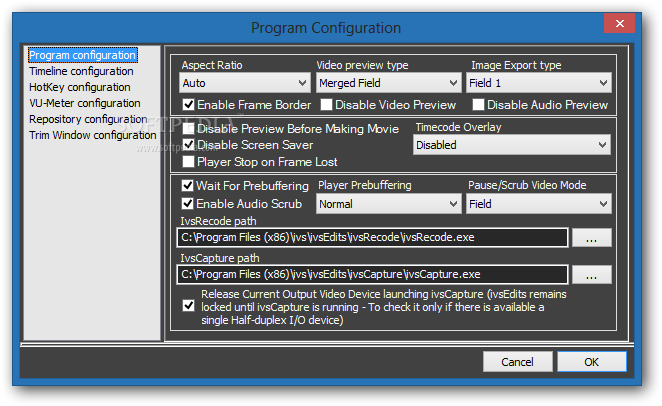Image resolution: width=662 pixels, height=406 pixels.
Task: Confirm settings with OK button
Action: coord(591,362)
